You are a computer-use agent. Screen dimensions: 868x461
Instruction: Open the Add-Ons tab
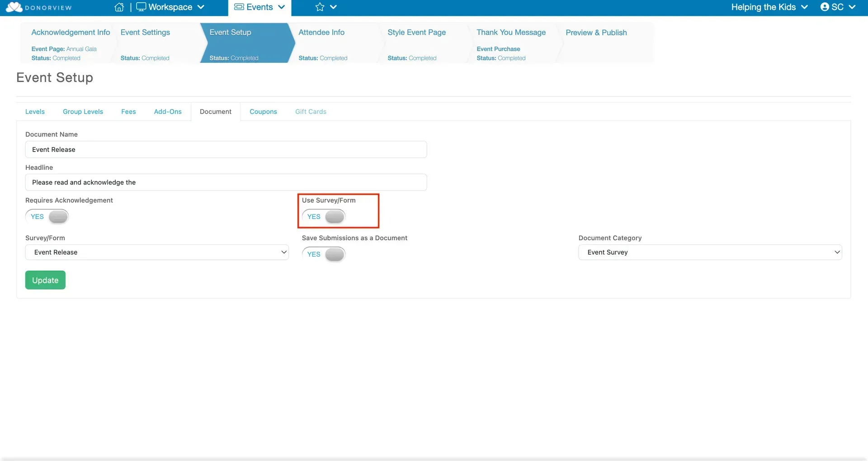(168, 112)
